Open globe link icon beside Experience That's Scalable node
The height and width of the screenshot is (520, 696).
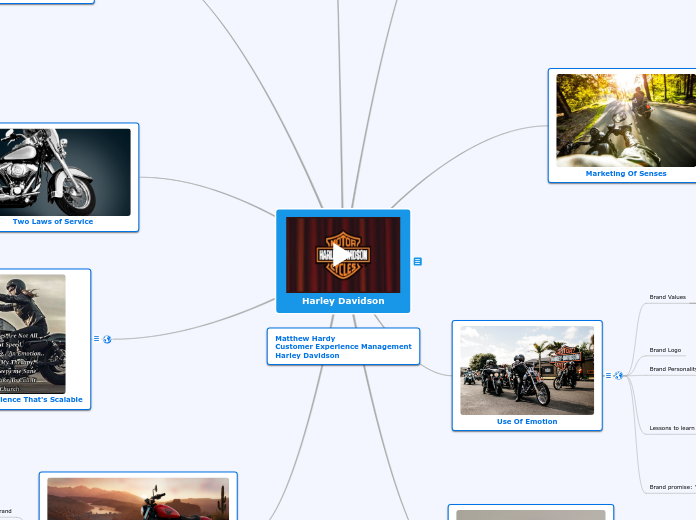pyautogui.click(x=107, y=339)
